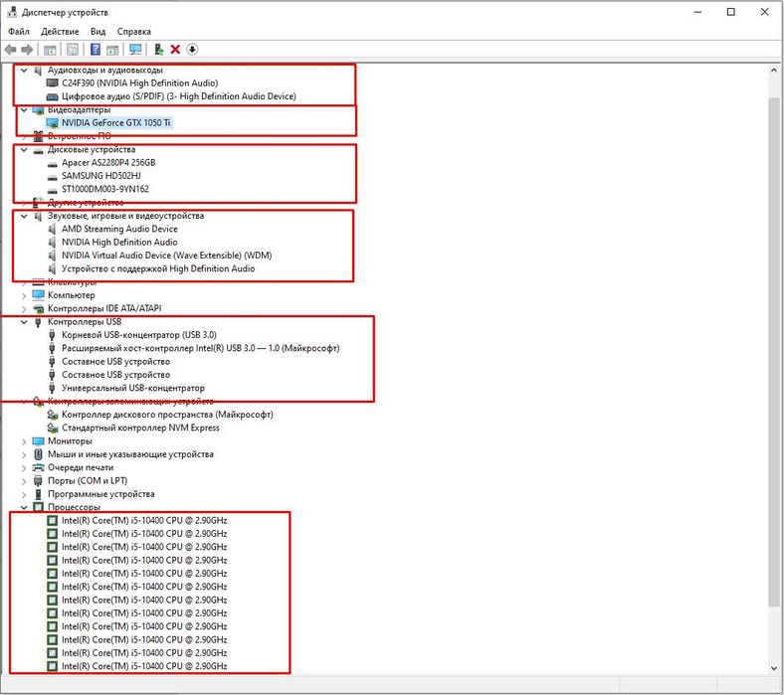Expand the Мониторы node
784x695 pixels.
pos(24,441)
